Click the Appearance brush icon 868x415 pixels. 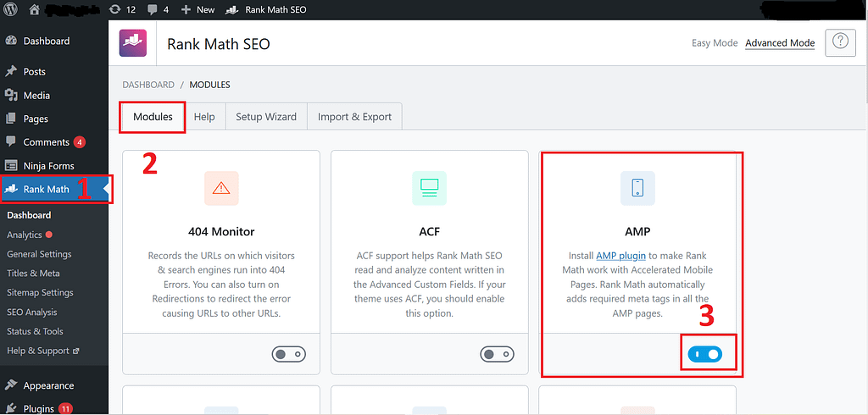(x=11, y=385)
